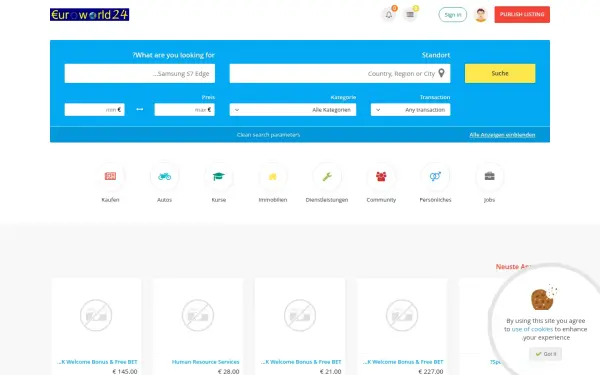Click the Community people icon
Image resolution: width=600 pixels, height=375 pixels.
[381, 176]
